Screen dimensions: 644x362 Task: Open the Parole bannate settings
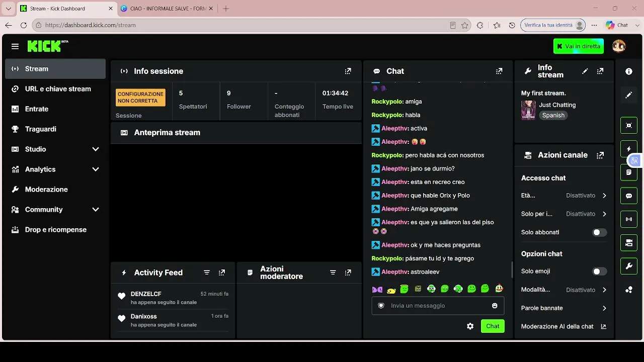coord(564,308)
